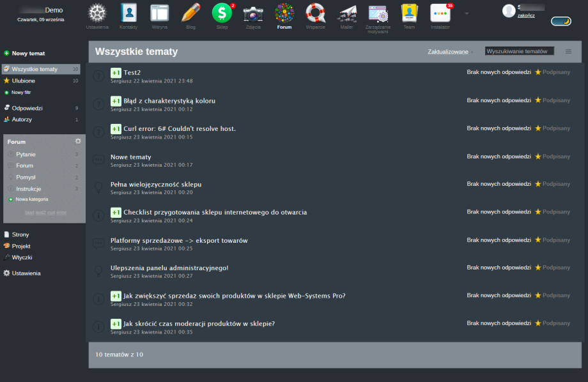
Task: Expand the Zaktualizowane sort dropdown
Action: (448, 52)
